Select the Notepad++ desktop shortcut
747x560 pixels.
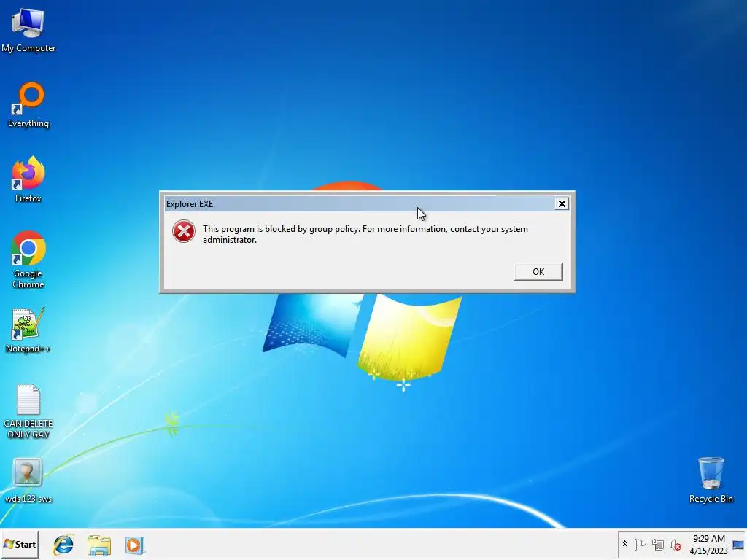28,330
